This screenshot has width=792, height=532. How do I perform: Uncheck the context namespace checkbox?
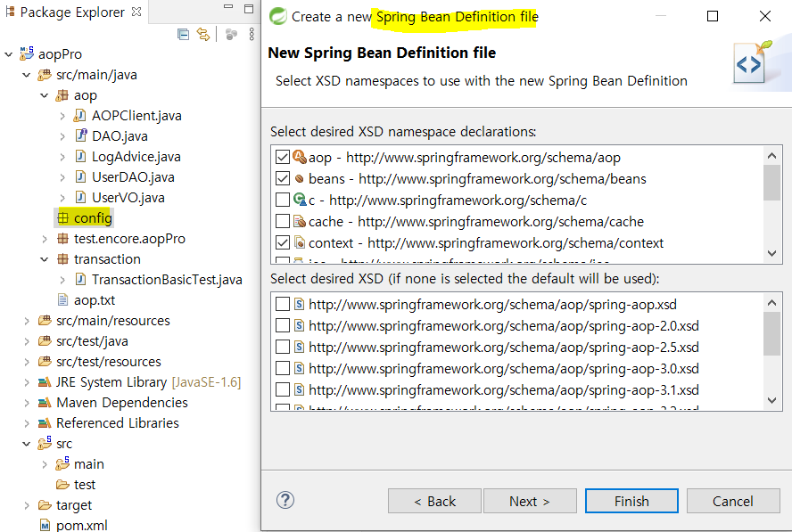pos(283,242)
